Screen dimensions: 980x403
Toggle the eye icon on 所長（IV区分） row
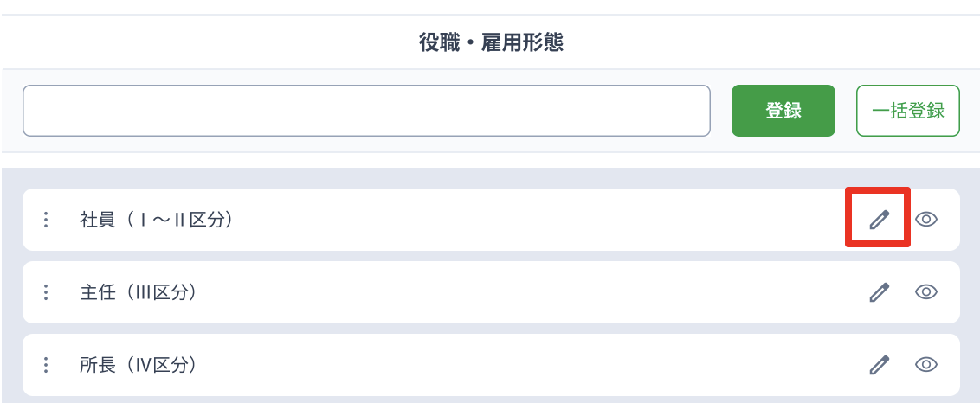click(926, 364)
